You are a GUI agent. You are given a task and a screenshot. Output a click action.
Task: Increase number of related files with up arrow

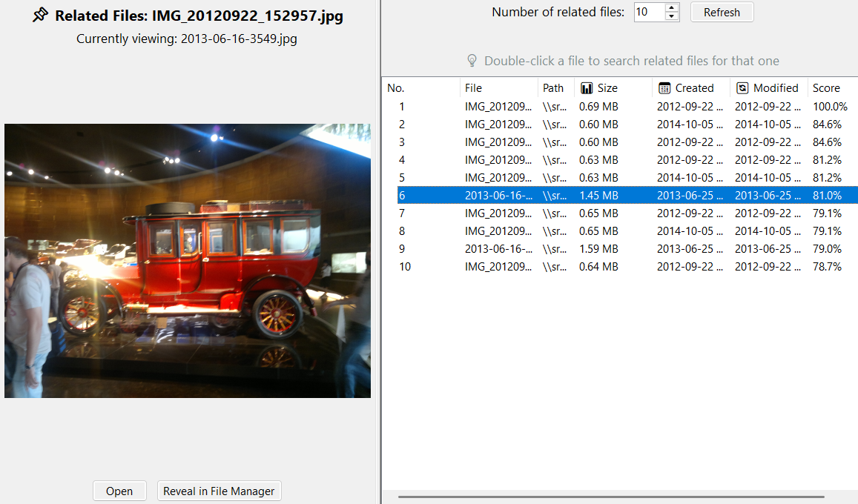(671, 7)
